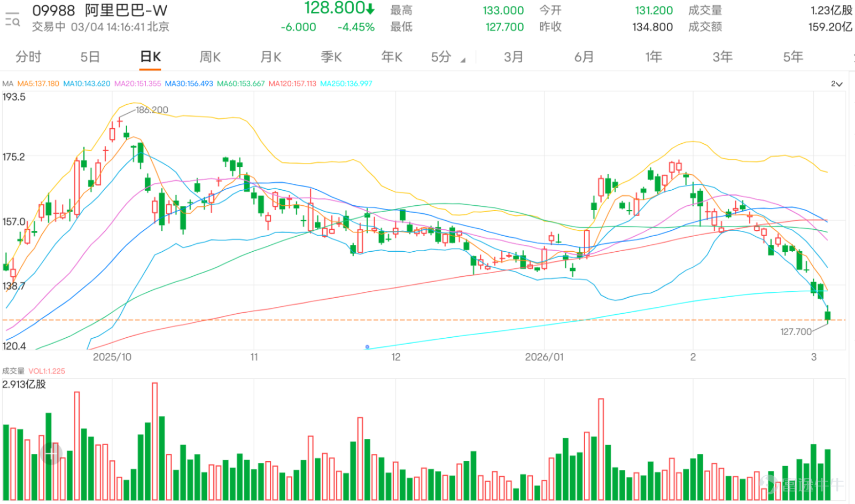
Task: Tap the floating add-line round button
Action: [x=51, y=454]
